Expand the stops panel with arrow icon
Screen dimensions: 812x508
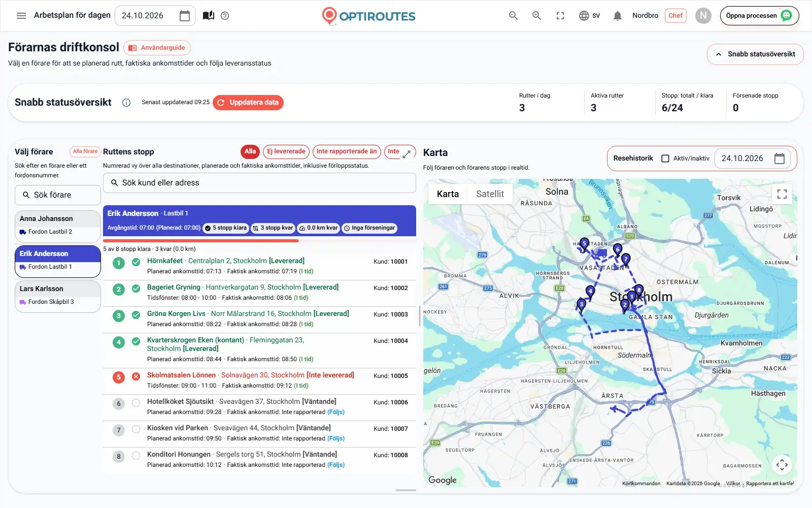point(407,154)
